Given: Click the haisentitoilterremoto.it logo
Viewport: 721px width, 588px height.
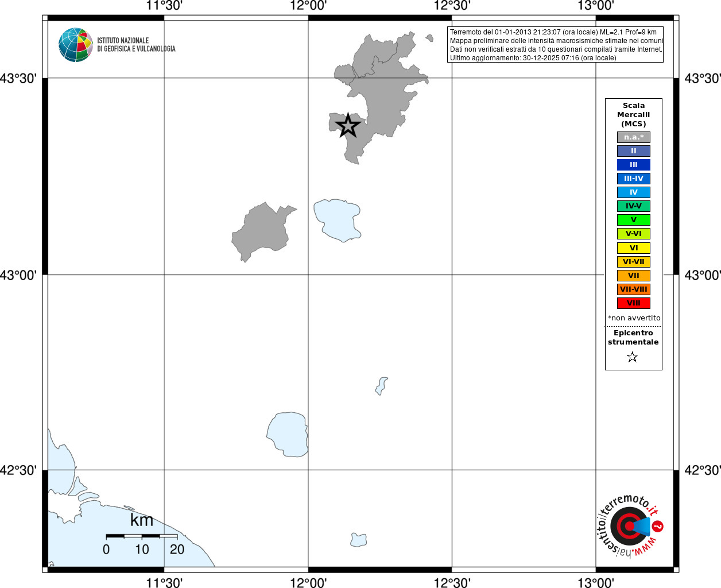Looking at the screenshot, I should (630, 526).
